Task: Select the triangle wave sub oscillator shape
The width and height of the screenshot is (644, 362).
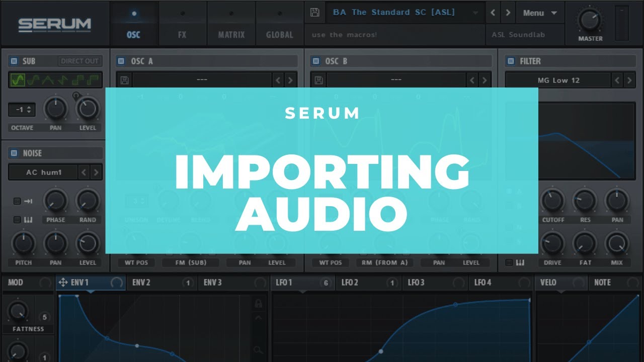Action: pos(48,80)
